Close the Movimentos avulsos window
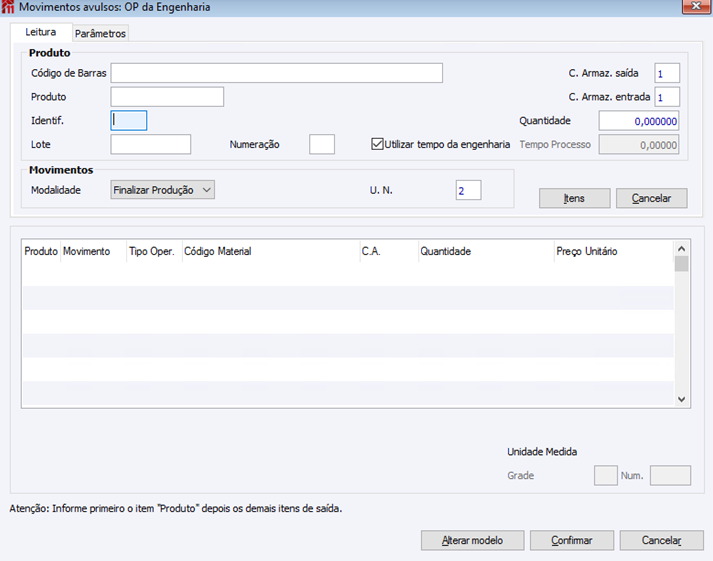The image size is (713, 561). (x=696, y=6)
